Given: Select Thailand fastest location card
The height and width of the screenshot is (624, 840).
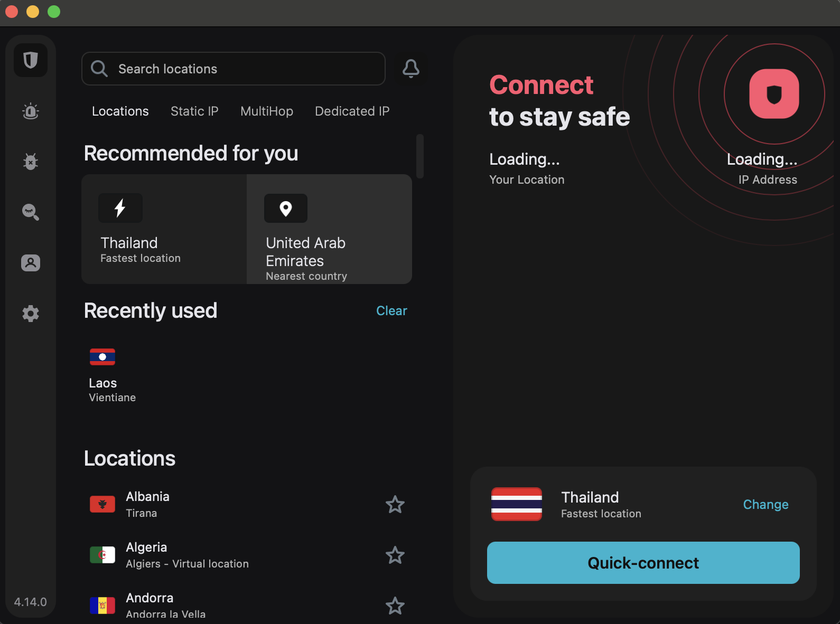Looking at the screenshot, I should click(164, 229).
